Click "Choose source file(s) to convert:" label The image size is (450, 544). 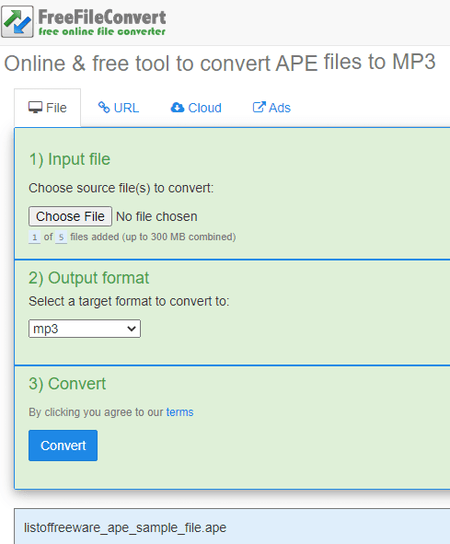tap(121, 188)
